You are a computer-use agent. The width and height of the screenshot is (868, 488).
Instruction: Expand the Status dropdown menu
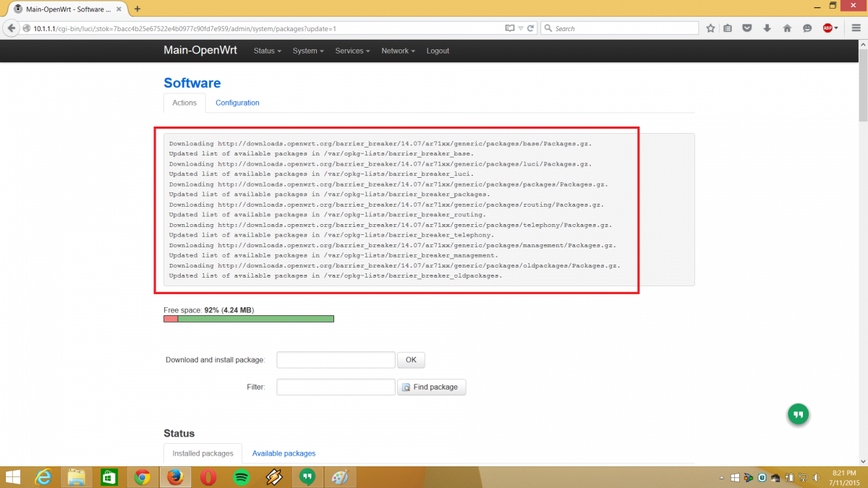[267, 51]
